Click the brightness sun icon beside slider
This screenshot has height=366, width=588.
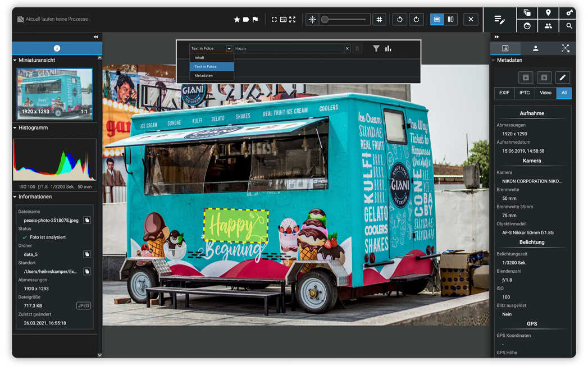coord(312,20)
